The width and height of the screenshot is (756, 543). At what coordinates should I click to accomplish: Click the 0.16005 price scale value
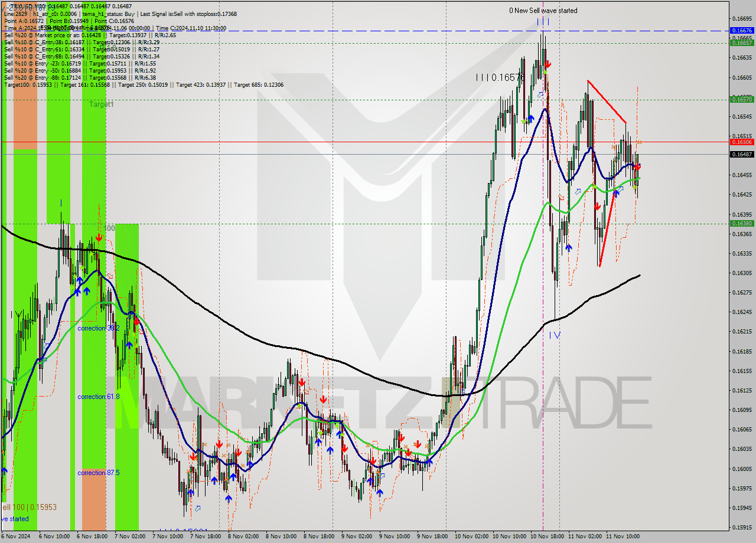pos(742,469)
